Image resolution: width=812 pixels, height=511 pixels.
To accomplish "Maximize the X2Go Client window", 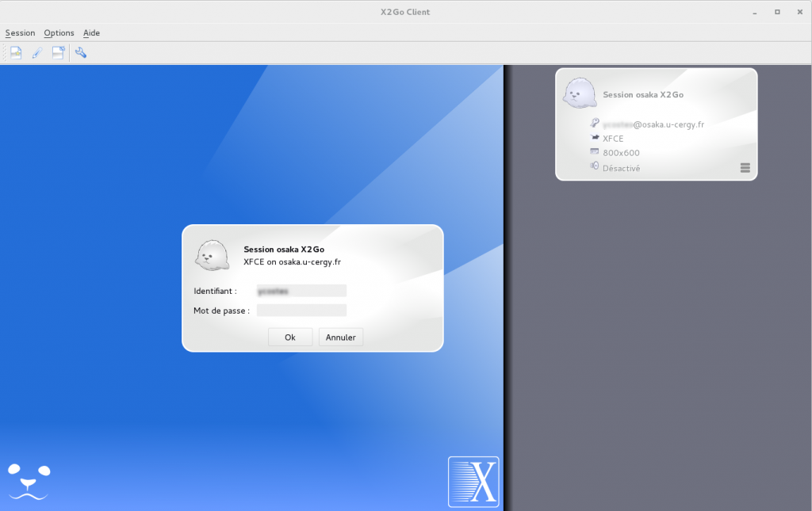I will click(x=777, y=12).
